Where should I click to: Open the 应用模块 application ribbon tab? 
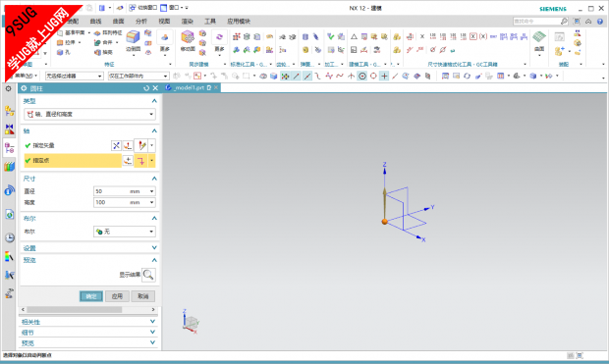(x=239, y=22)
